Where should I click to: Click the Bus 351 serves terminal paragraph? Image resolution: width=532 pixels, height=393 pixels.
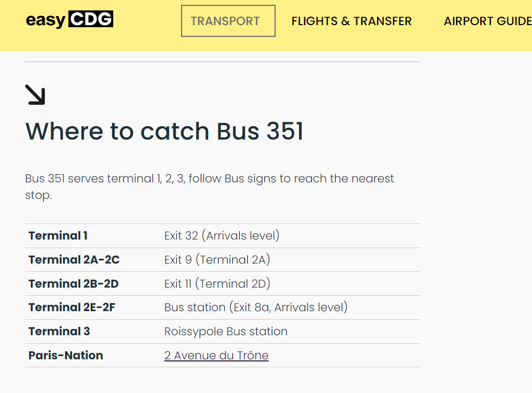click(x=210, y=187)
